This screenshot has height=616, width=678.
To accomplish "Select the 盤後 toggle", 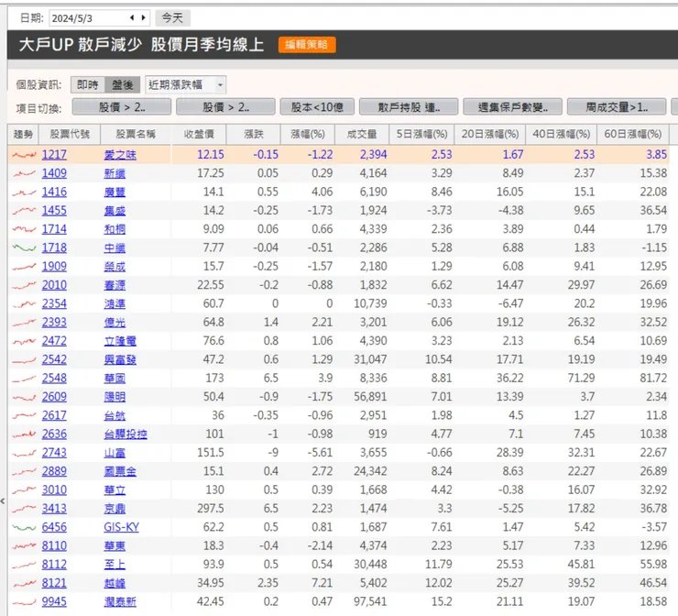I will [x=123, y=84].
